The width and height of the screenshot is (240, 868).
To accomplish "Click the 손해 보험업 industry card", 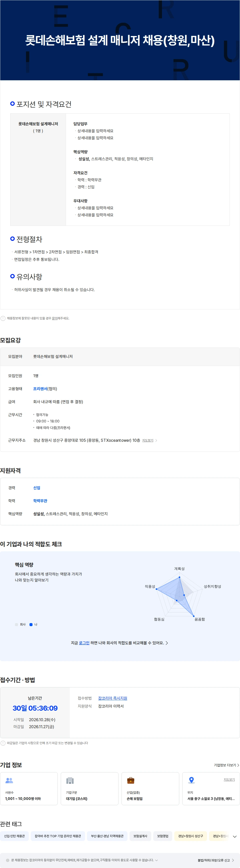I will (x=150, y=788).
